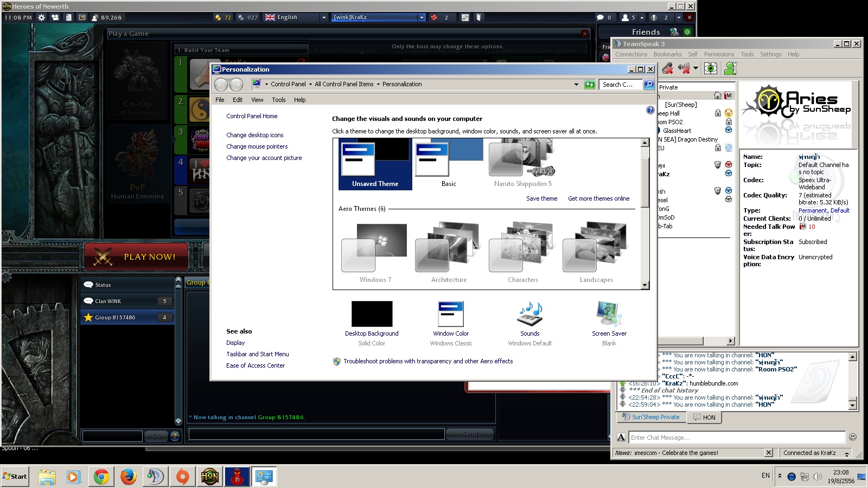This screenshot has width=868, height=488.
Task: Select the Windows 7 Aero theme
Action: pos(375,253)
